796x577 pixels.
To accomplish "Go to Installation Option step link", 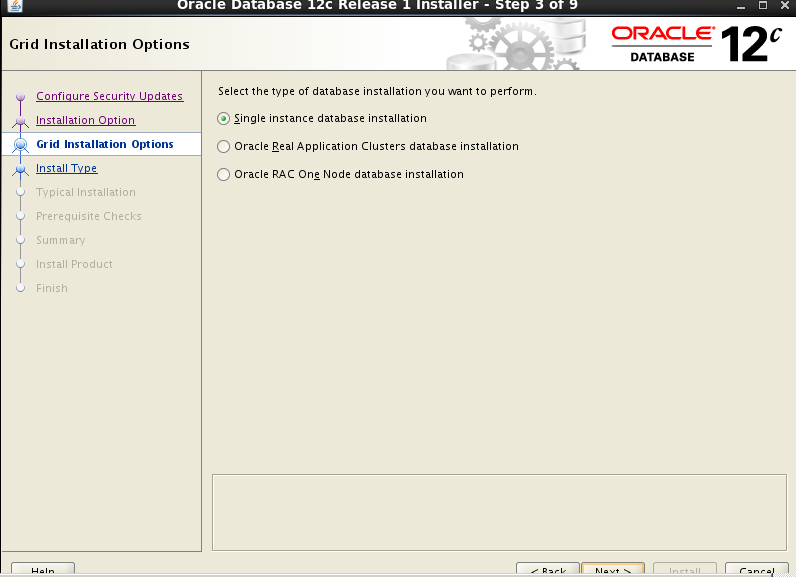I will 85,120.
